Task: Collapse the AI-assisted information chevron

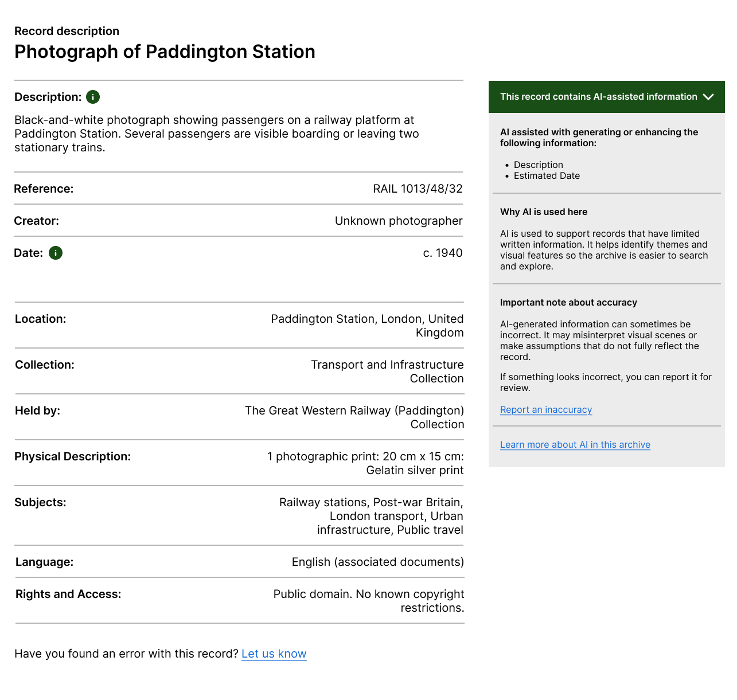Action: (708, 97)
